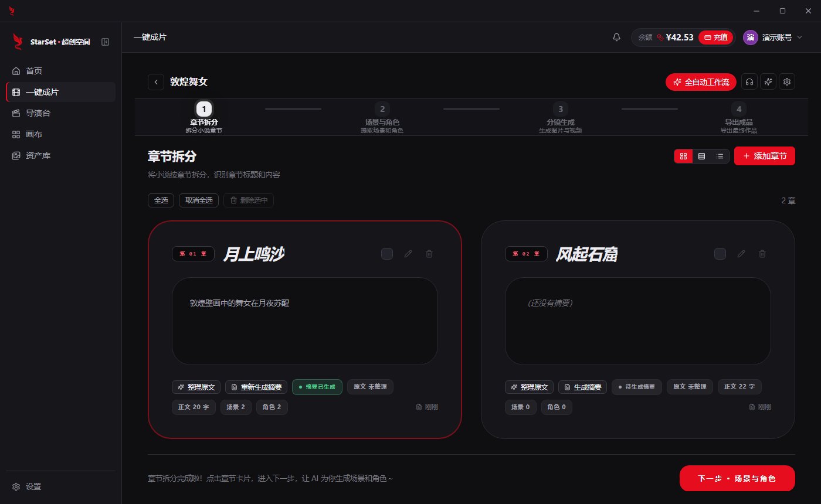Click the app phoenix icon in title bar
This screenshot has height=504, width=821.
tap(12, 11)
